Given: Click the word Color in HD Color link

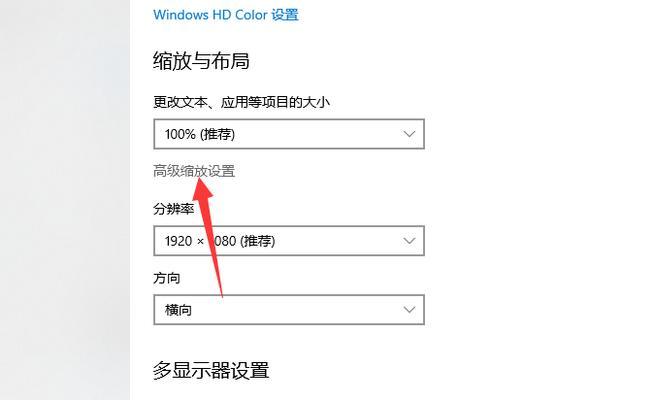Looking at the screenshot, I should click(251, 15).
